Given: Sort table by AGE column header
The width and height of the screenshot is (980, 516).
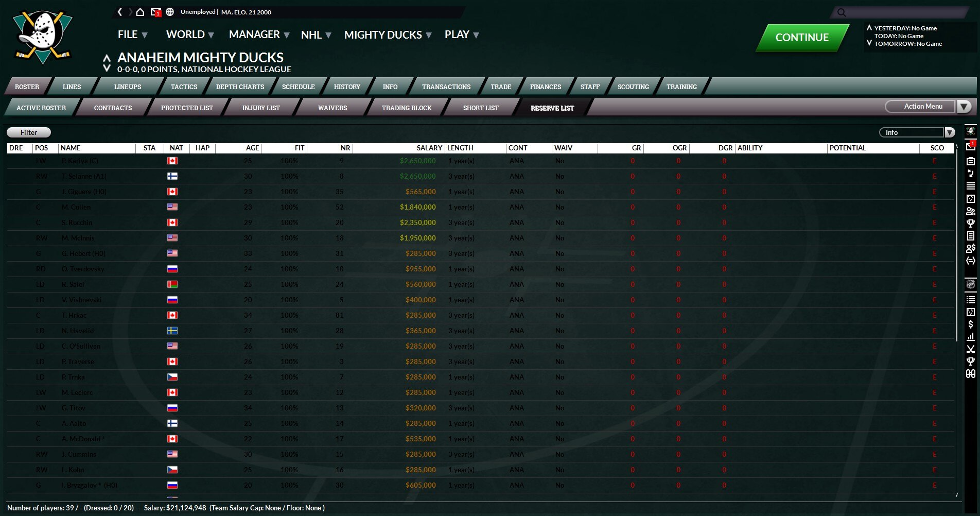Looking at the screenshot, I should pos(238,148).
